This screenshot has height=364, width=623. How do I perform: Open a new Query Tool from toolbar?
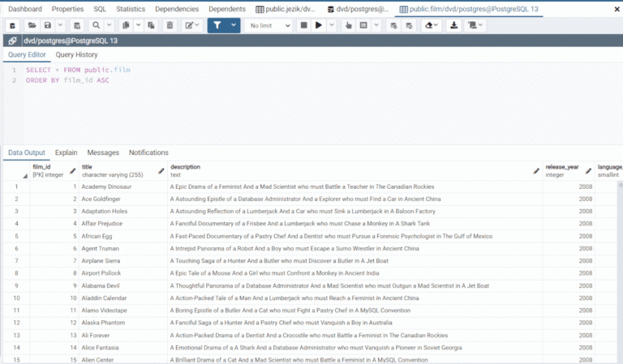pyautogui.click(x=12, y=26)
